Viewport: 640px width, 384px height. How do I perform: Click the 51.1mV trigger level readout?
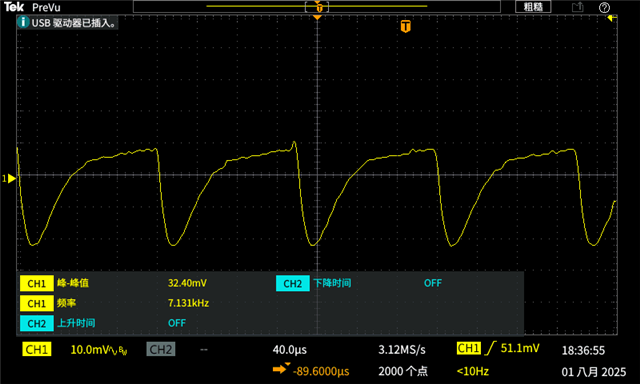(x=520, y=348)
